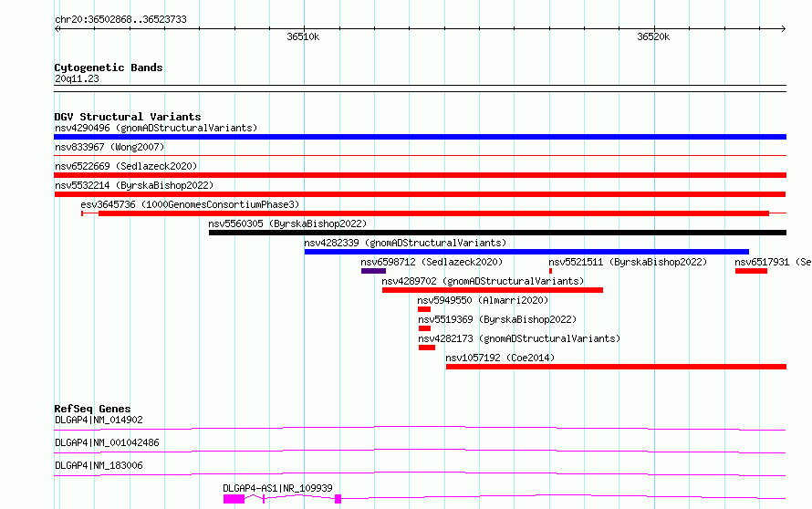Click the black nsv5560305 variant bar
The width and height of the screenshot is (812, 509).
pos(497,233)
